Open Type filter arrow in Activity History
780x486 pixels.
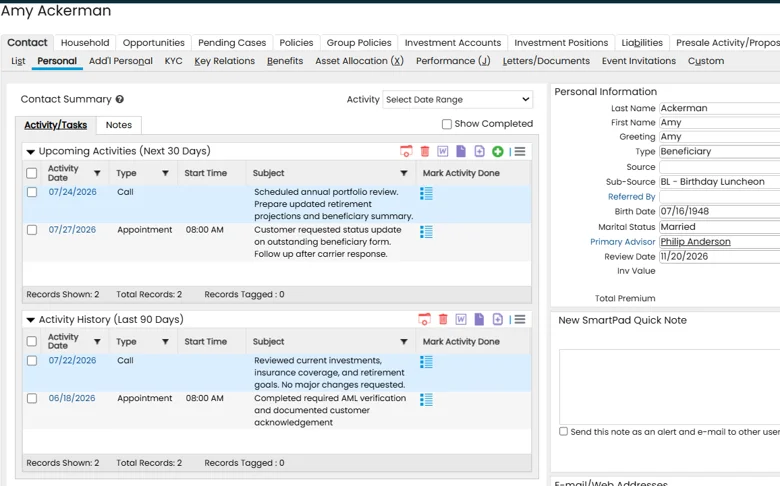165,342
